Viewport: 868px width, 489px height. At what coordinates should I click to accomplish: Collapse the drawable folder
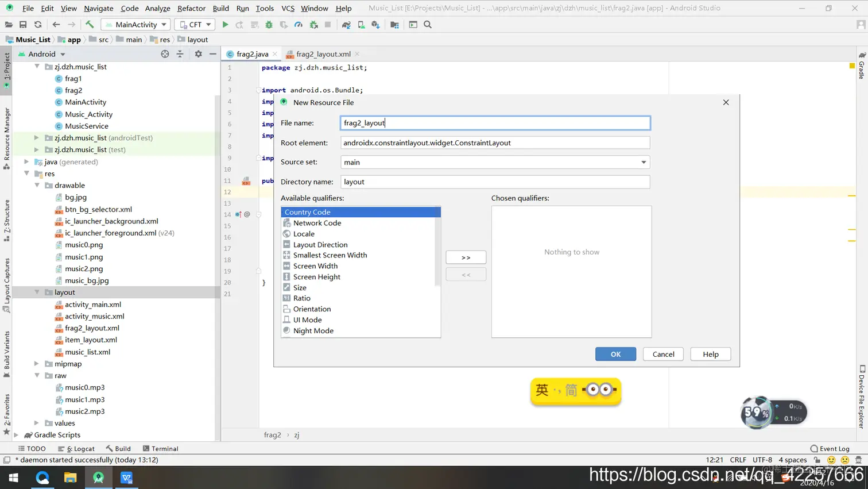pyautogui.click(x=37, y=186)
